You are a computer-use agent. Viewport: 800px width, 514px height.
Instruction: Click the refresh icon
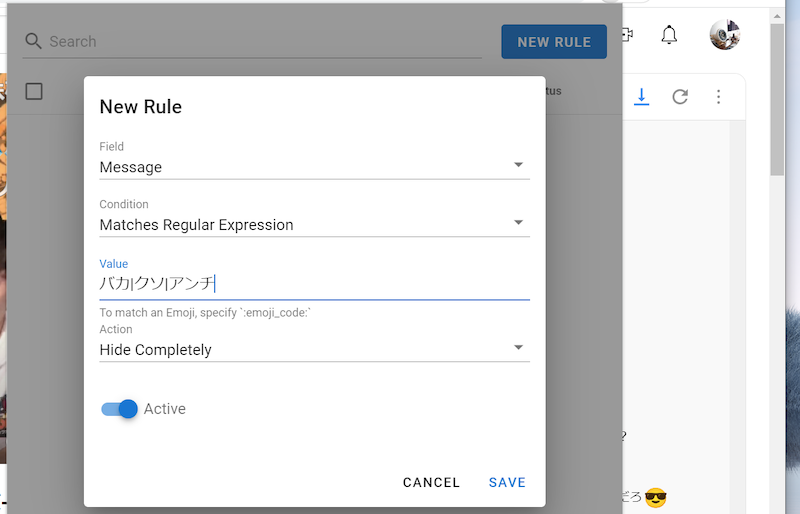tap(680, 96)
